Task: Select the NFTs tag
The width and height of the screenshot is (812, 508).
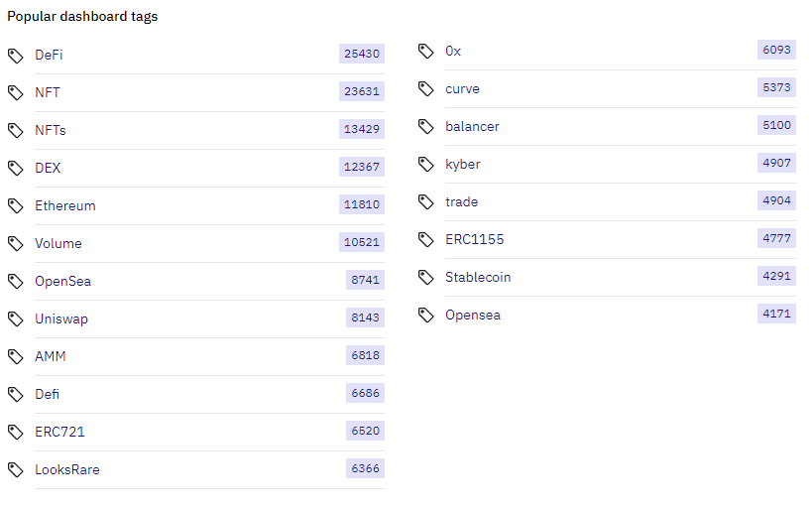Action: 51,130
